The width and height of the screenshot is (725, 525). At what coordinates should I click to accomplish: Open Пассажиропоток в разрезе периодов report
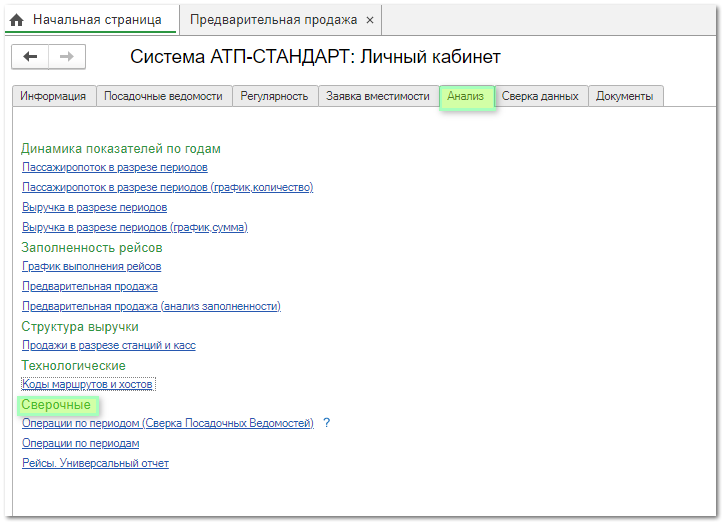[115, 167]
